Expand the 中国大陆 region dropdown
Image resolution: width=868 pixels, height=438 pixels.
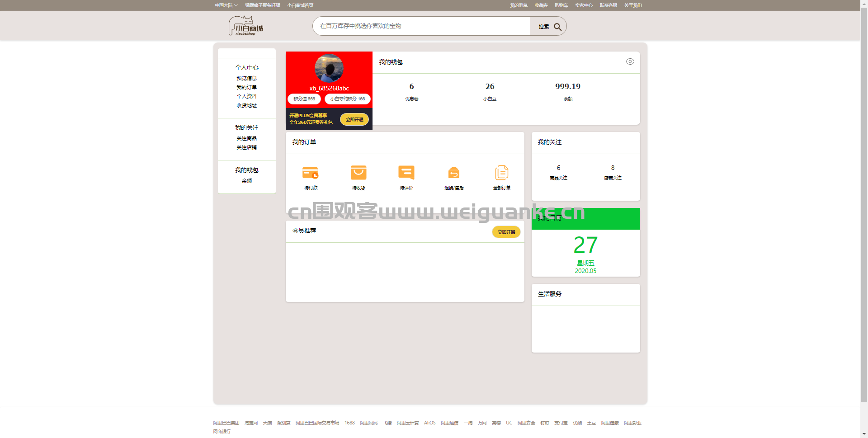pyautogui.click(x=226, y=5)
